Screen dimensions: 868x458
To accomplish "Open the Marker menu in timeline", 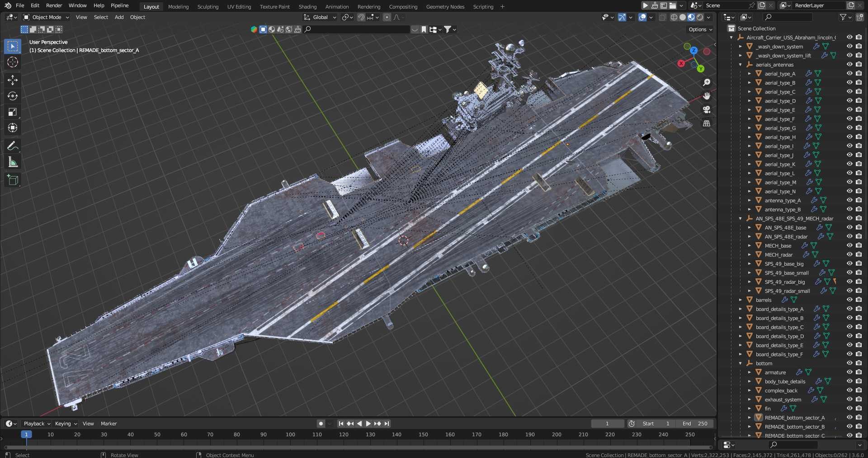I will point(108,424).
